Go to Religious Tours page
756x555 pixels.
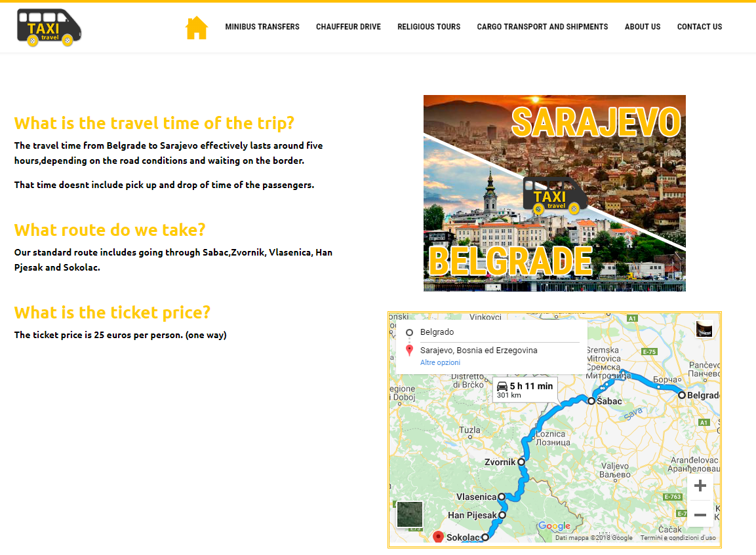coord(429,27)
